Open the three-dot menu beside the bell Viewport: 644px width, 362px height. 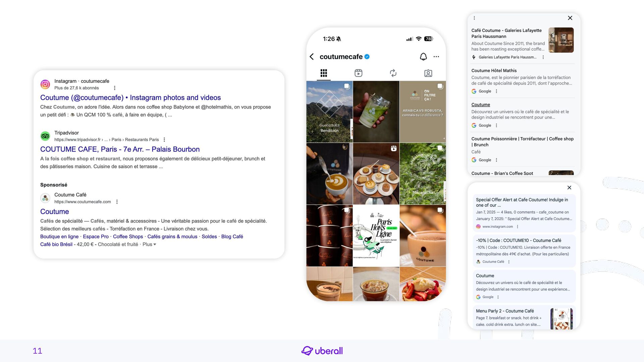point(436,57)
